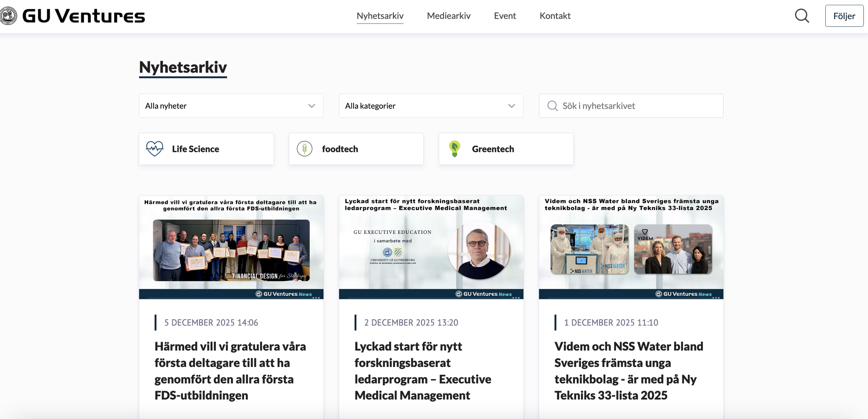Screen dimensions: 868x419
Task: Open Nyhetsarkiv in top navigation
Action: [x=380, y=16]
